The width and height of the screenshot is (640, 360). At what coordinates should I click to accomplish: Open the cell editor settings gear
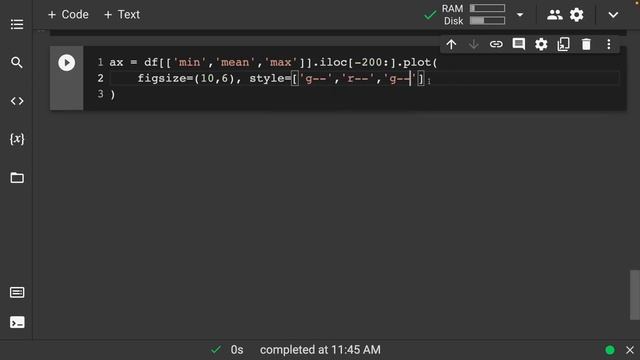541,44
